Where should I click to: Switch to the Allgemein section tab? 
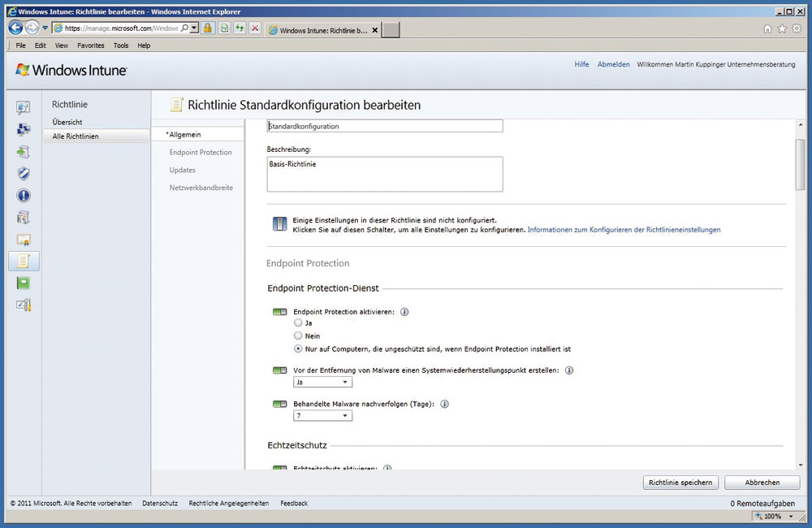tap(197, 134)
